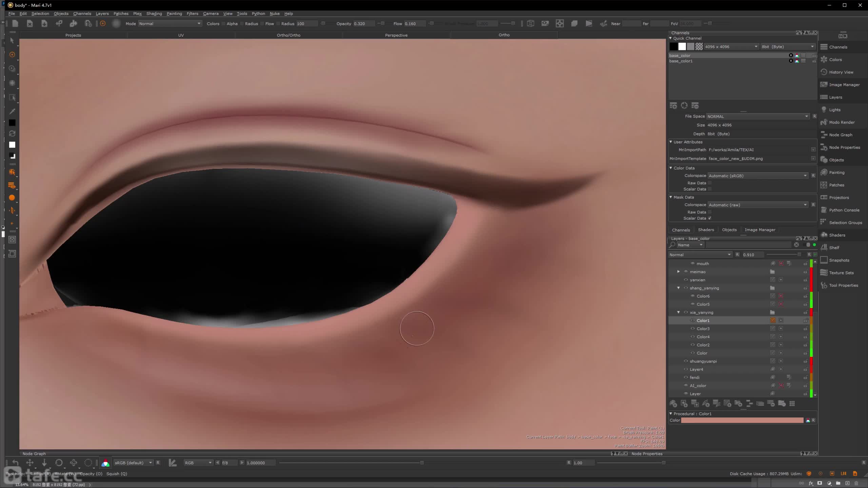Open Color Data Colorspace Automatic (sRGB) dropdown

758,176
